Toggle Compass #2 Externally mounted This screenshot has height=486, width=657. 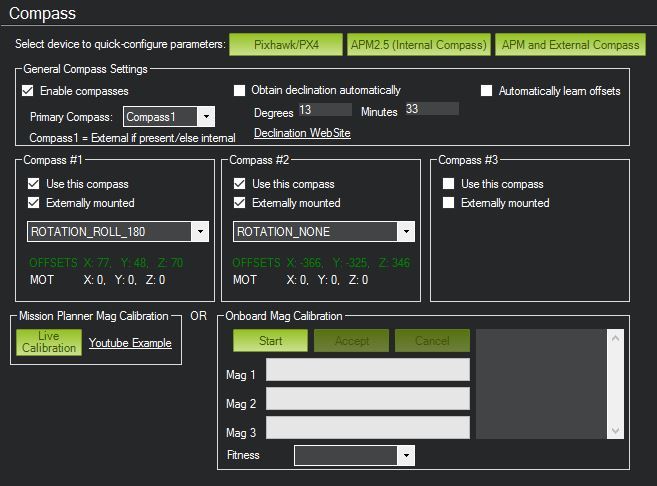[x=240, y=203]
